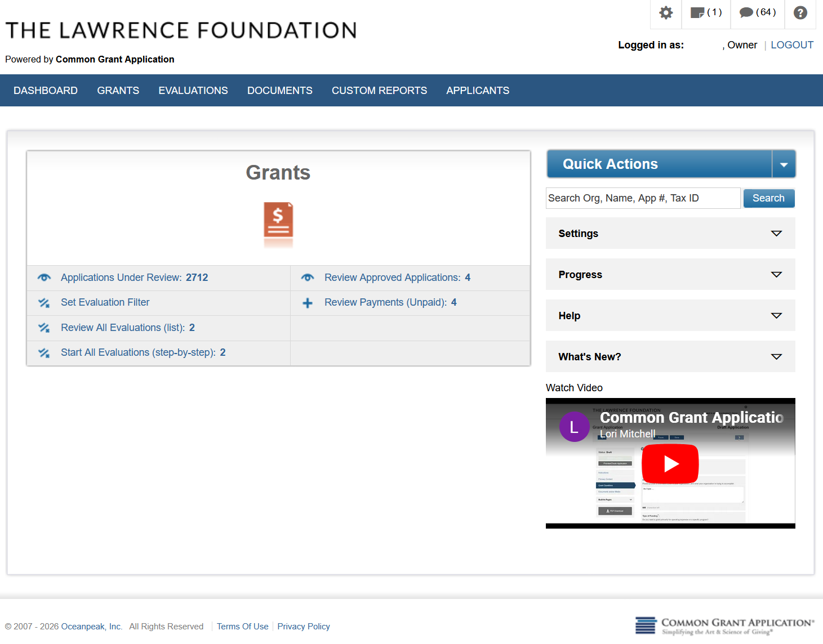Viewport: 823px width, 644px height.
Task: Click the Lori Mitchell channel name
Action: click(628, 434)
